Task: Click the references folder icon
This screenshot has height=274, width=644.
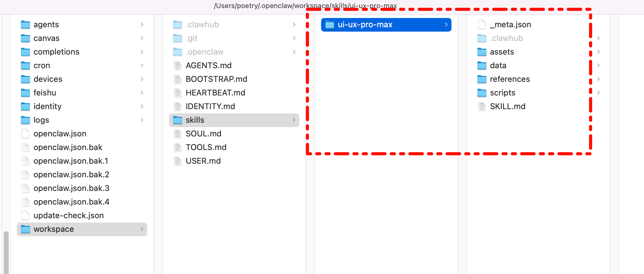Action: (482, 79)
